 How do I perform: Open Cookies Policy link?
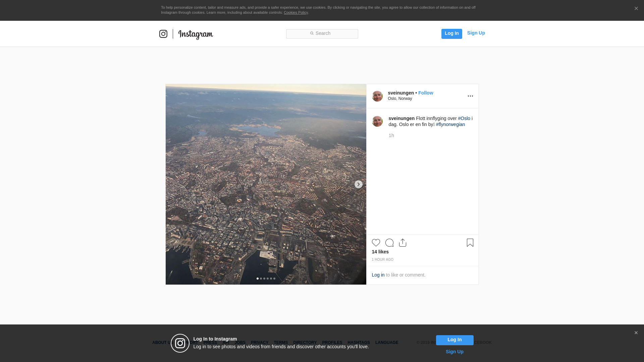(296, 12)
